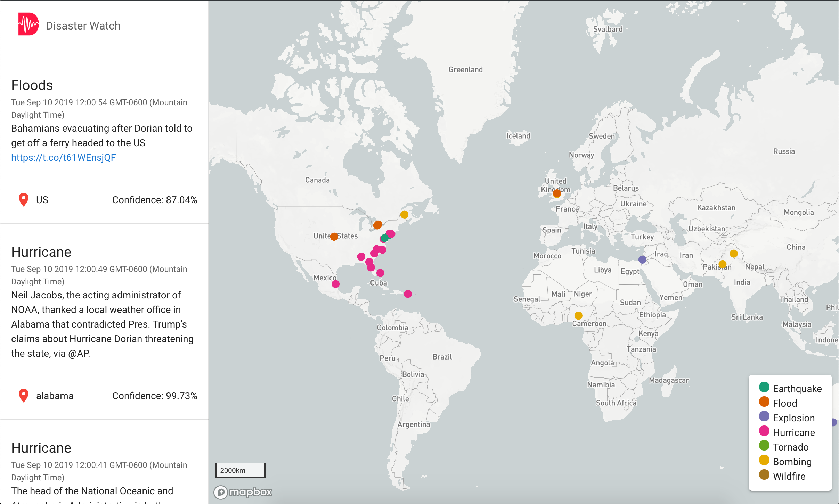
Task: Click hurricane marker near Mexico
Action: 335,284
